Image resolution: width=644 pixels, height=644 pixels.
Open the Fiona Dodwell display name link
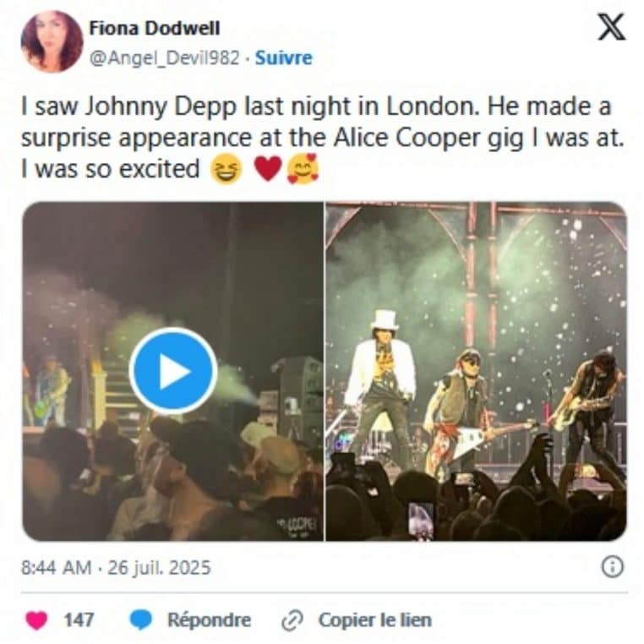155,28
